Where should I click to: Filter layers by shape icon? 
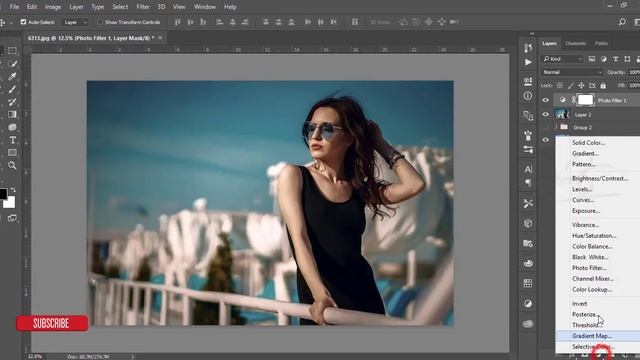pyautogui.click(x=627, y=59)
